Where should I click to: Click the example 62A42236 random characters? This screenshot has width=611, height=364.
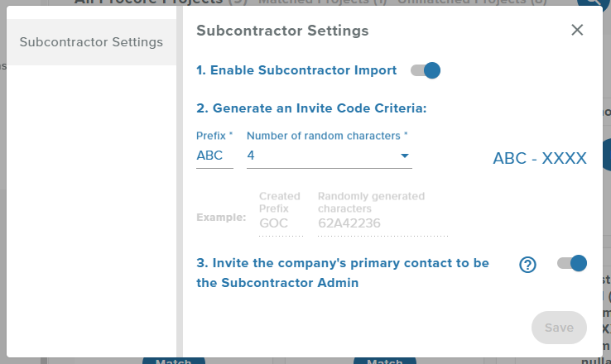[x=349, y=223]
